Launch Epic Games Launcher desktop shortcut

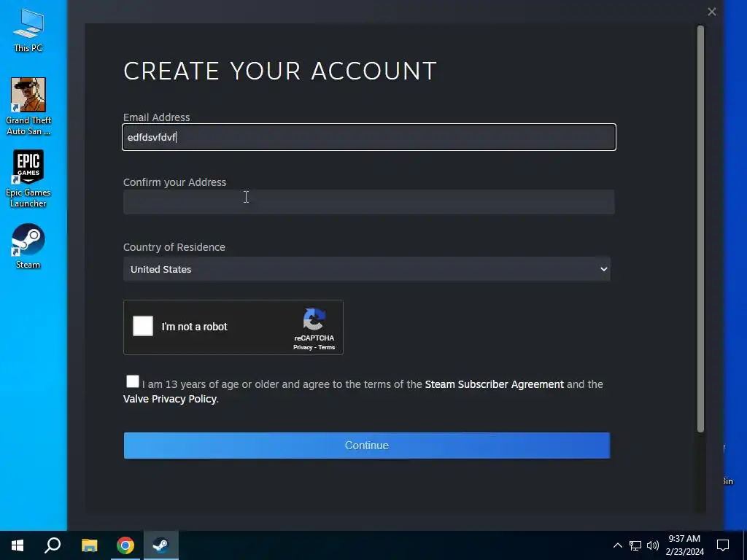[x=28, y=179]
